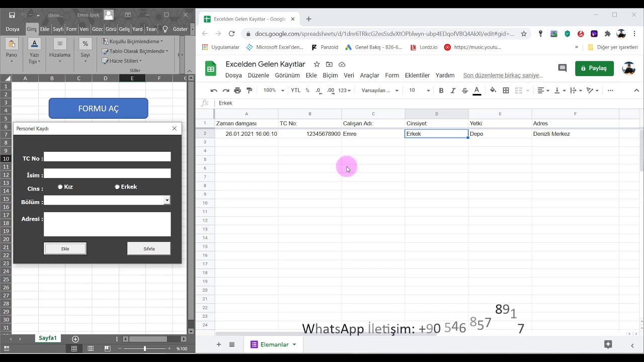Image resolution: width=644 pixels, height=362 pixels.
Task: Open the font size 10 dropdown
Action: click(x=419, y=90)
